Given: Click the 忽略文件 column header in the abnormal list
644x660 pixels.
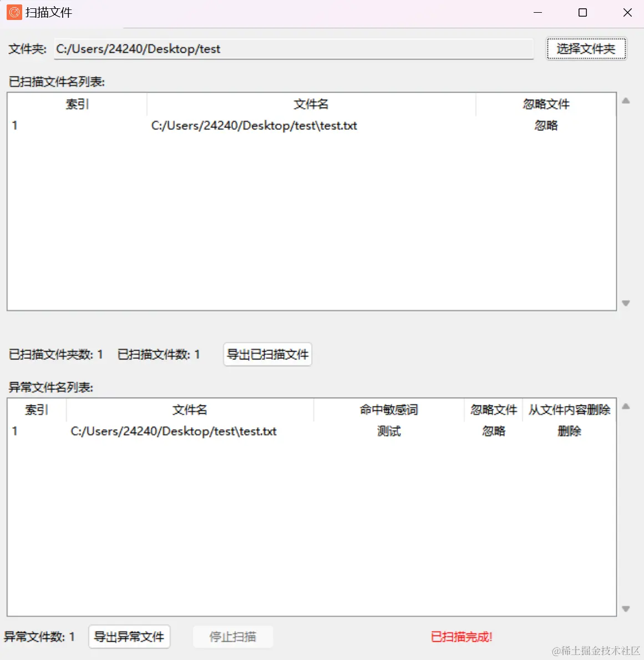Looking at the screenshot, I should [x=493, y=409].
